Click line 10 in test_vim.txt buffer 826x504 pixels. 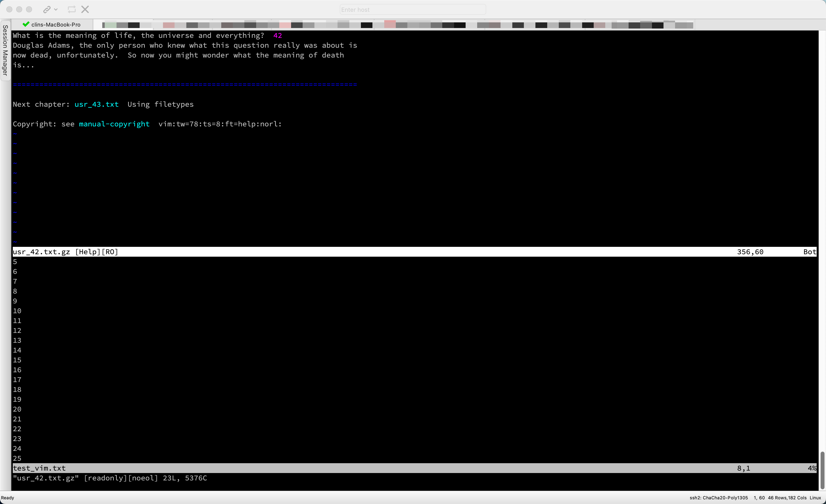(x=17, y=311)
